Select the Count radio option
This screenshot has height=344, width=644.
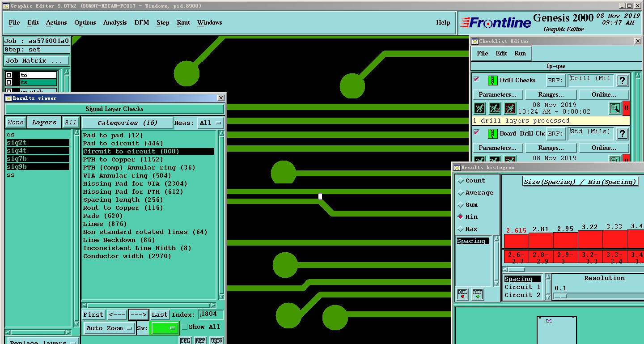coord(461,181)
